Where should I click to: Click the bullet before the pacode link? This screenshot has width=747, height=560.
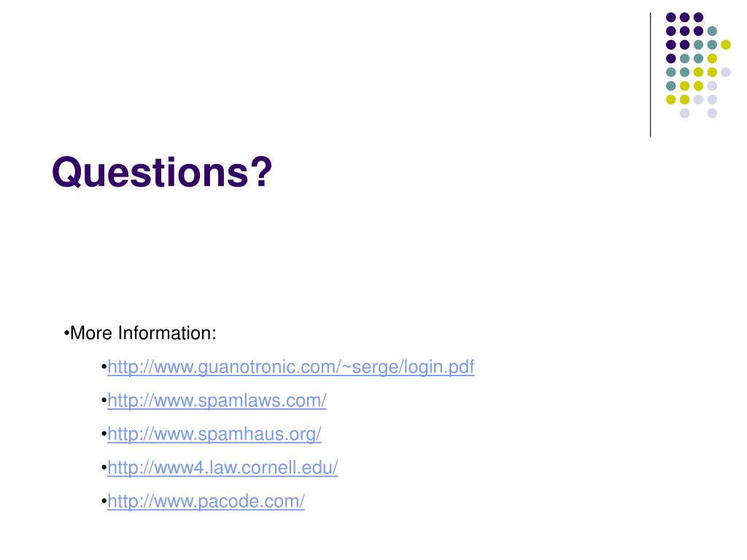[x=104, y=502]
